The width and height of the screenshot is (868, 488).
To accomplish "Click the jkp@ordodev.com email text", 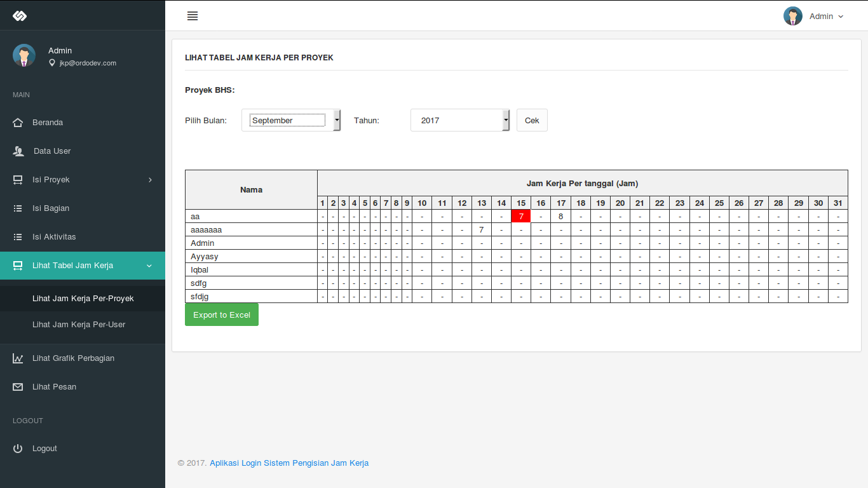I will pyautogui.click(x=88, y=63).
